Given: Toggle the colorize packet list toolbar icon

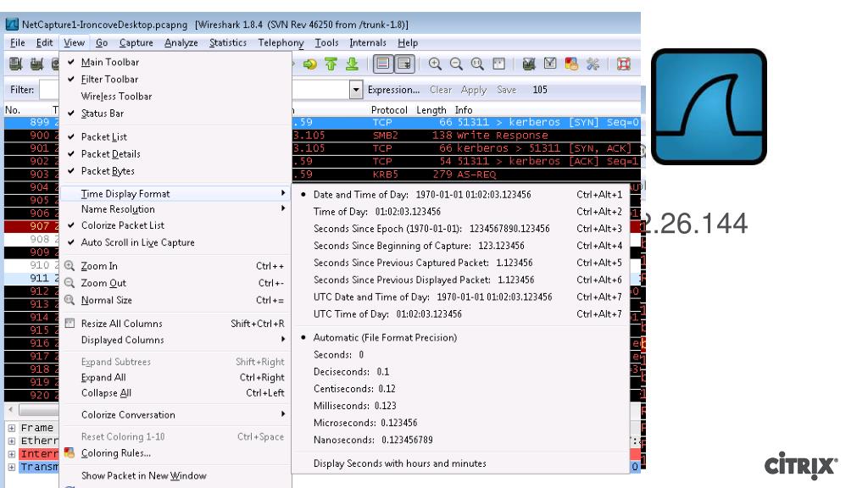Looking at the screenshot, I should pos(383,64).
